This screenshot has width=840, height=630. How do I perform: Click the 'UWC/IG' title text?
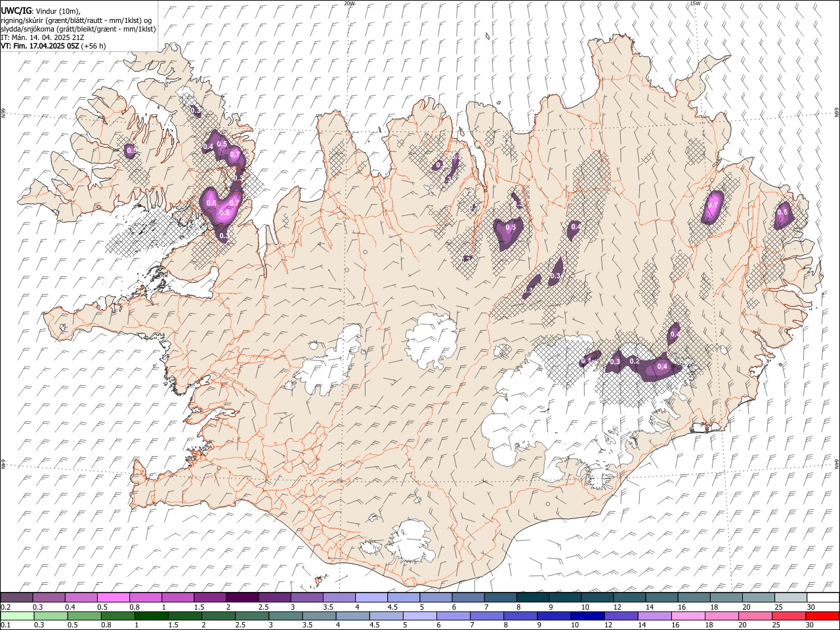coord(16,10)
